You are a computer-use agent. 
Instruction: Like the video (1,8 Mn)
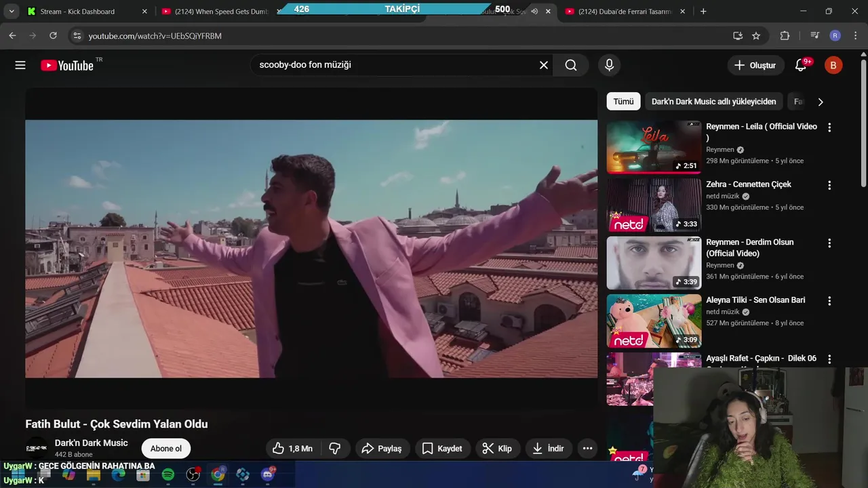click(x=292, y=448)
